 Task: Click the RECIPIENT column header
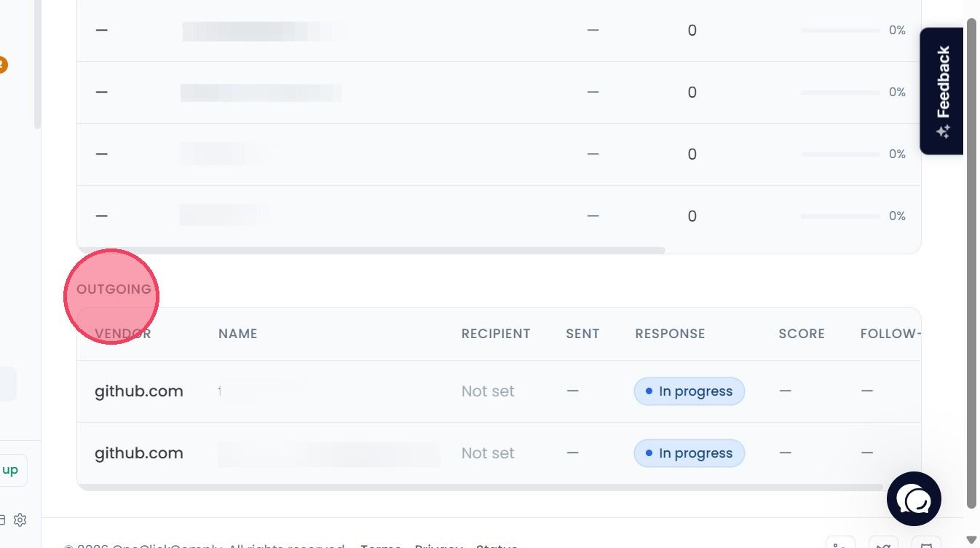(x=496, y=334)
